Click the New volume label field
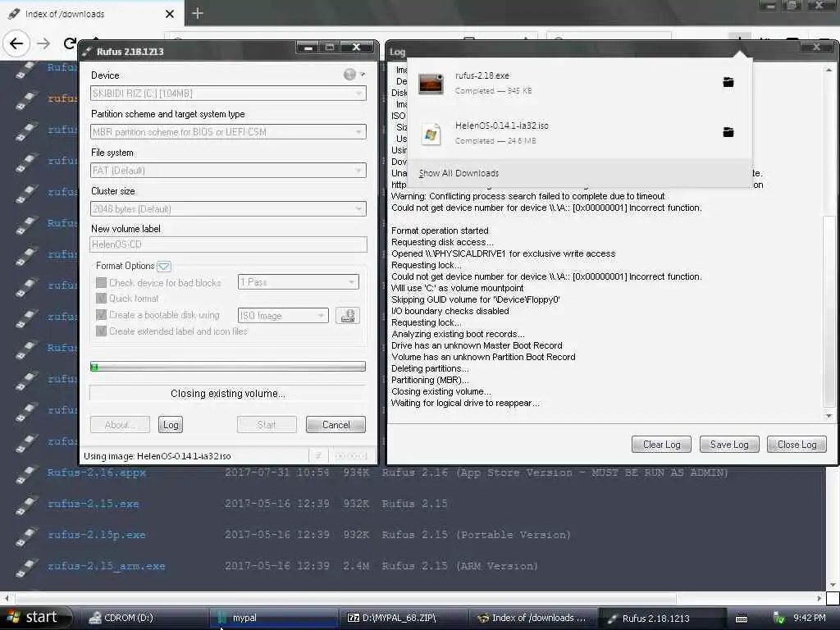Image resolution: width=840 pixels, height=630 pixels. tap(228, 244)
